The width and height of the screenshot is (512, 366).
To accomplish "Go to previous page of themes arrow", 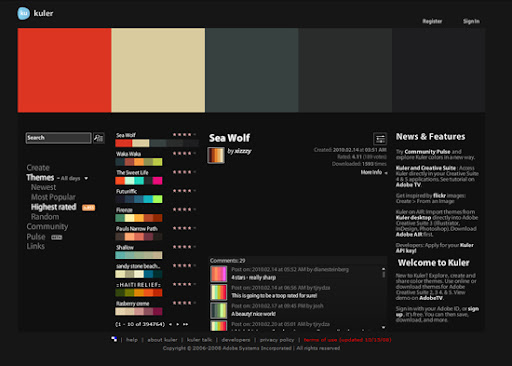I will [170, 324].
